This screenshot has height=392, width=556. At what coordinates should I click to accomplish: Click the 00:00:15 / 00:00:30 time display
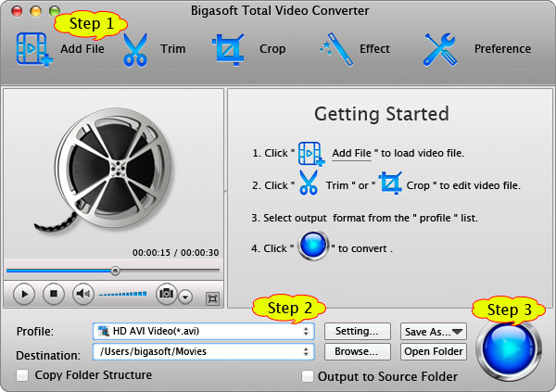pos(175,253)
